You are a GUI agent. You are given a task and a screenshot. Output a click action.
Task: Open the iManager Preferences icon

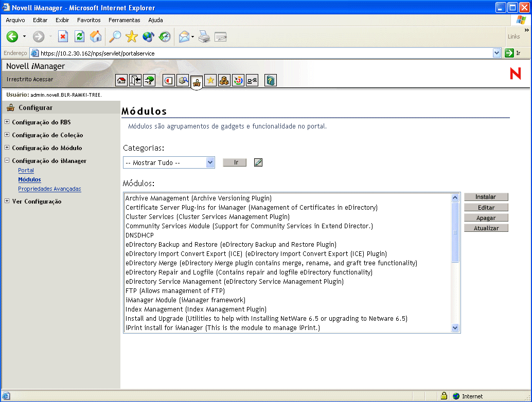tap(237, 80)
